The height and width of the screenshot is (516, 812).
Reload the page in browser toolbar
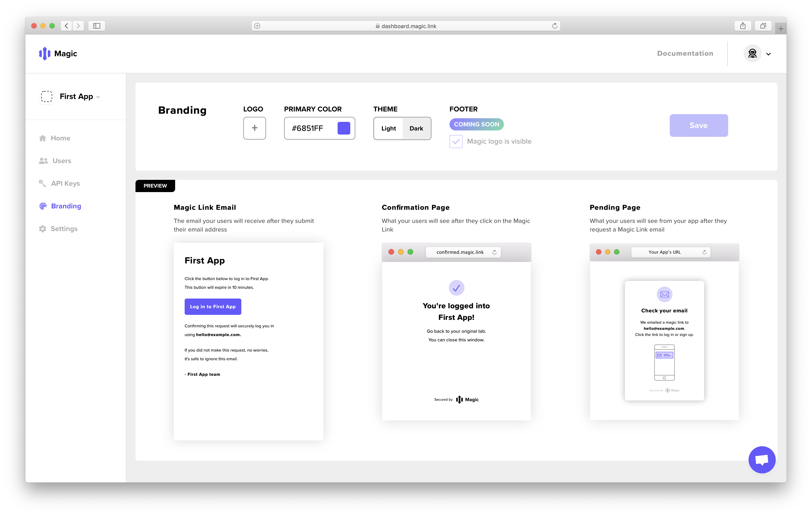[x=554, y=26]
